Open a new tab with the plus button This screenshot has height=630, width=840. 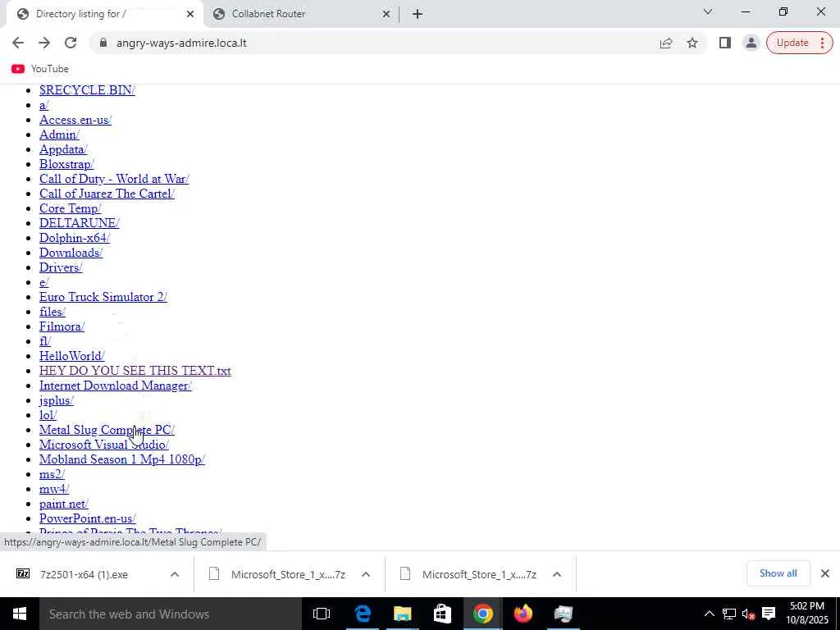tap(418, 14)
